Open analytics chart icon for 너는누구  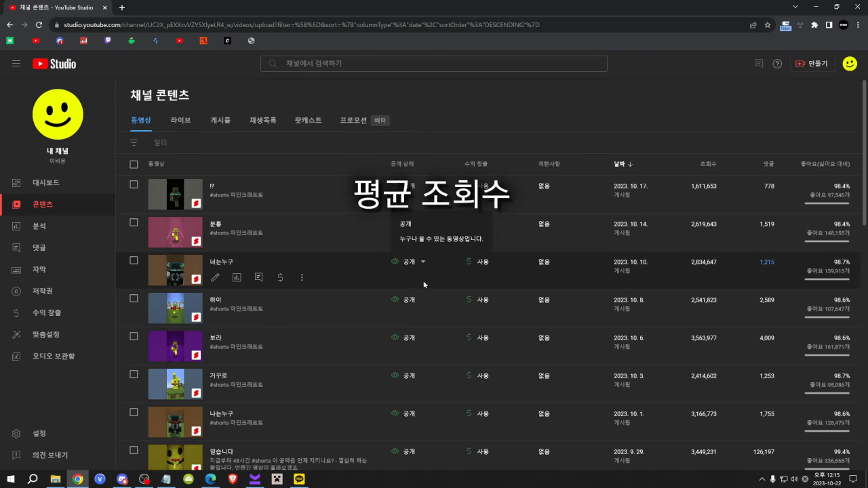[x=237, y=277]
